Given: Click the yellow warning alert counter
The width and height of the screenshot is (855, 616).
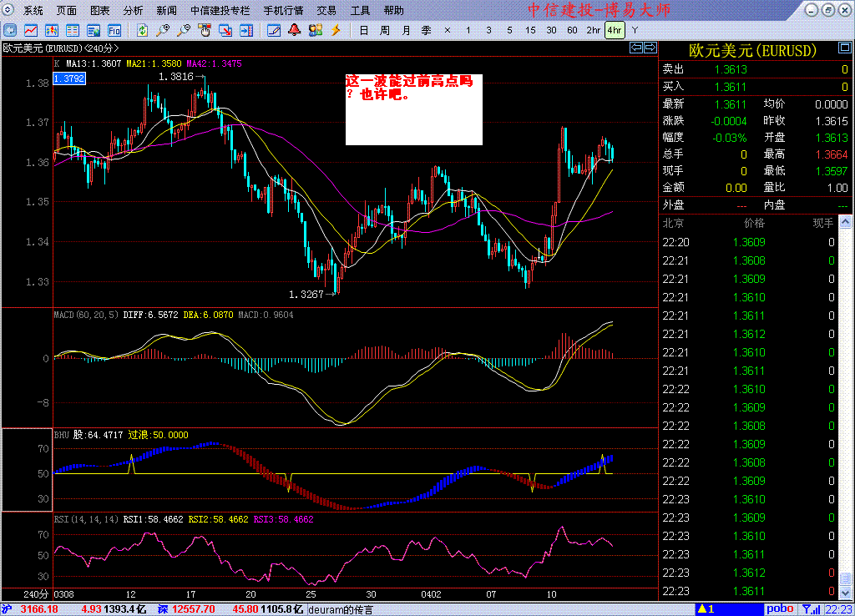Looking at the screenshot, I should [706, 609].
